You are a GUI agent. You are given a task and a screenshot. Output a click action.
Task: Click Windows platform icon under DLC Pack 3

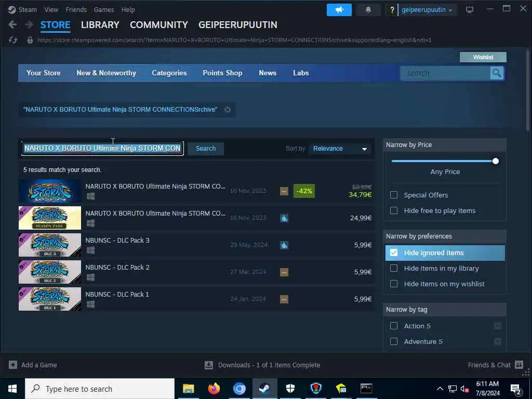click(x=90, y=250)
